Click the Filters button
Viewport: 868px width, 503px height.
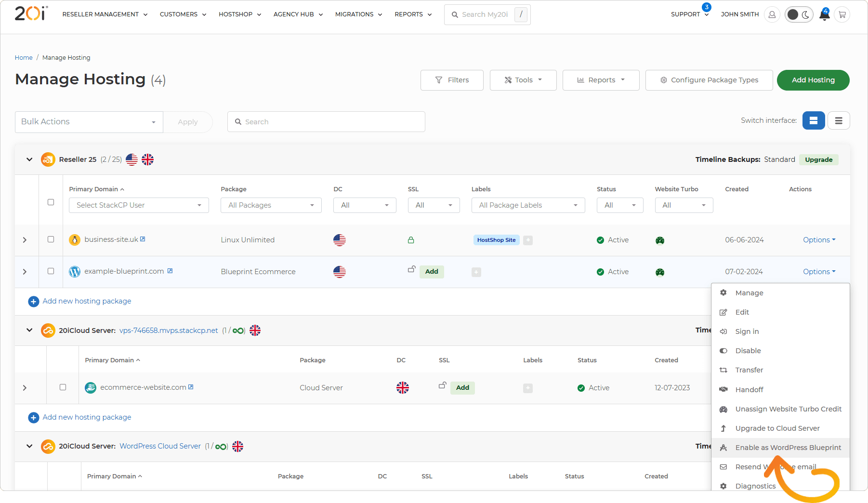[x=452, y=80]
